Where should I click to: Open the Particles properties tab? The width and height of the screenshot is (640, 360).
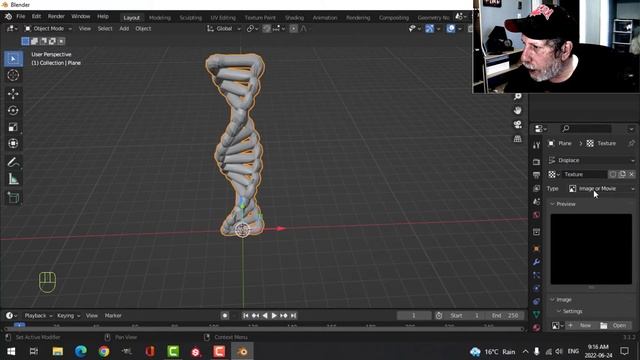point(536,275)
